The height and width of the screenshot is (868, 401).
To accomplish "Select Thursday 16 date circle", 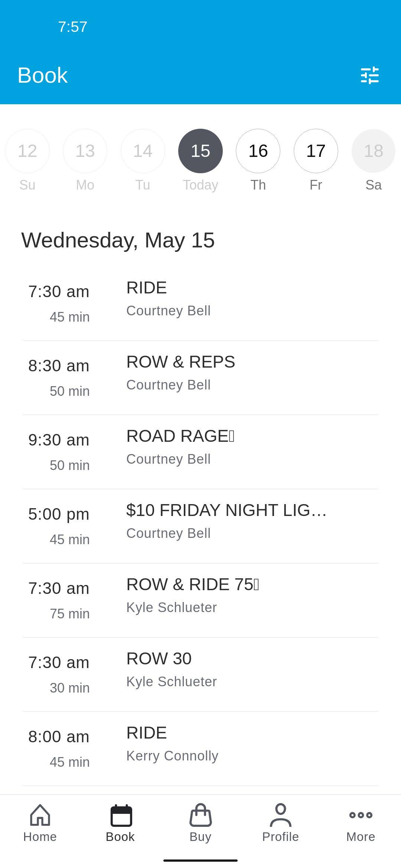I will point(258,151).
